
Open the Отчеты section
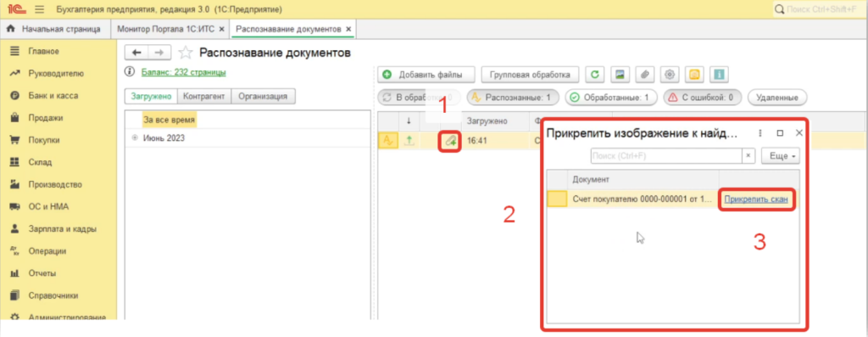pyautogui.click(x=42, y=273)
